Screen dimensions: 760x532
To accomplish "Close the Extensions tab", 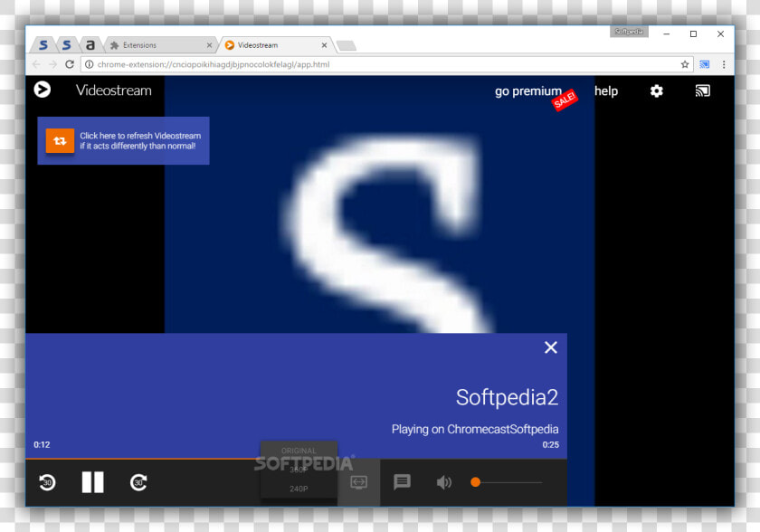I will click(x=209, y=45).
